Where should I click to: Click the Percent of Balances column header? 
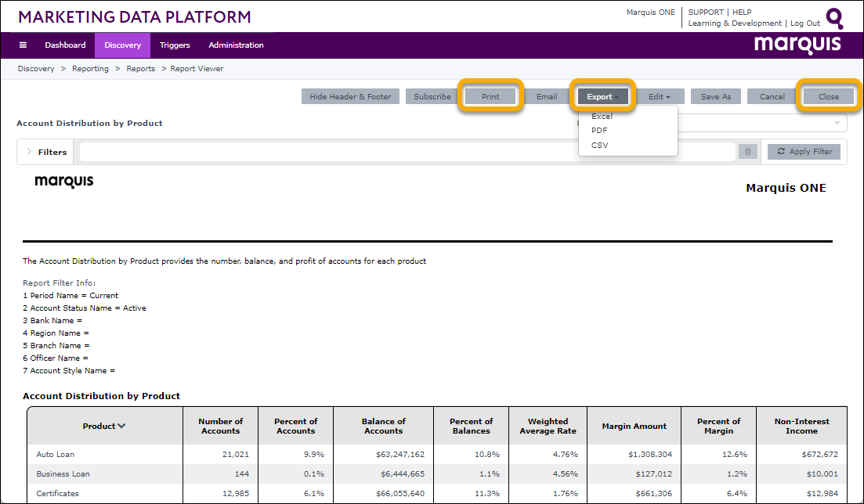point(471,426)
